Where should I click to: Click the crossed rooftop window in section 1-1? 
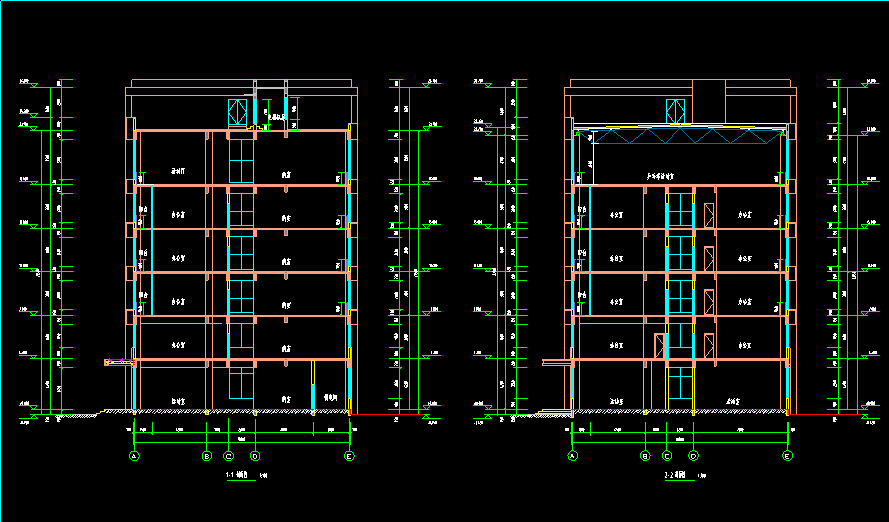point(238,111)
